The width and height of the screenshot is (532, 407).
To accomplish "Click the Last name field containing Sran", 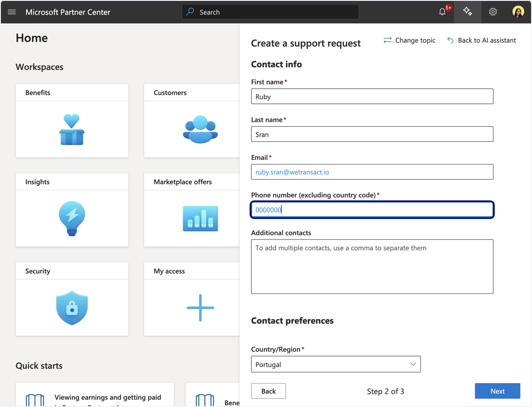I will coord(372,134).
